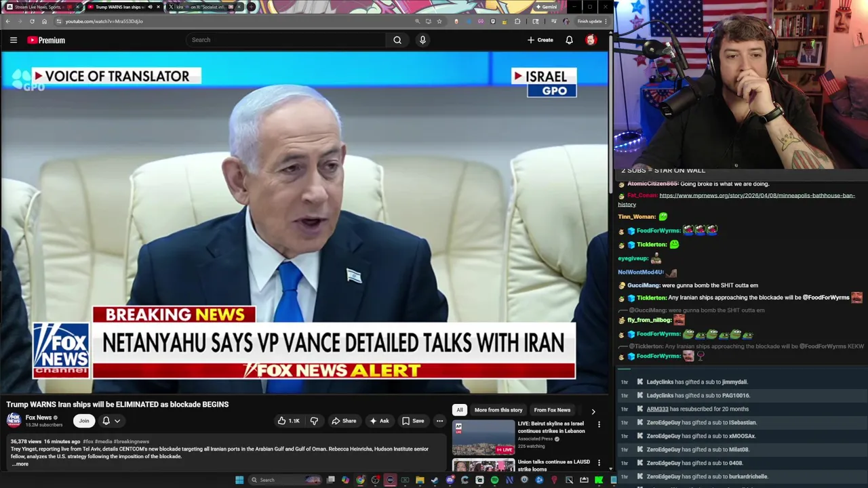Image resolution: width=868 pixels, height=488 pixels.
Task: Join the Fox News channel membership
Action: [84, 421]
